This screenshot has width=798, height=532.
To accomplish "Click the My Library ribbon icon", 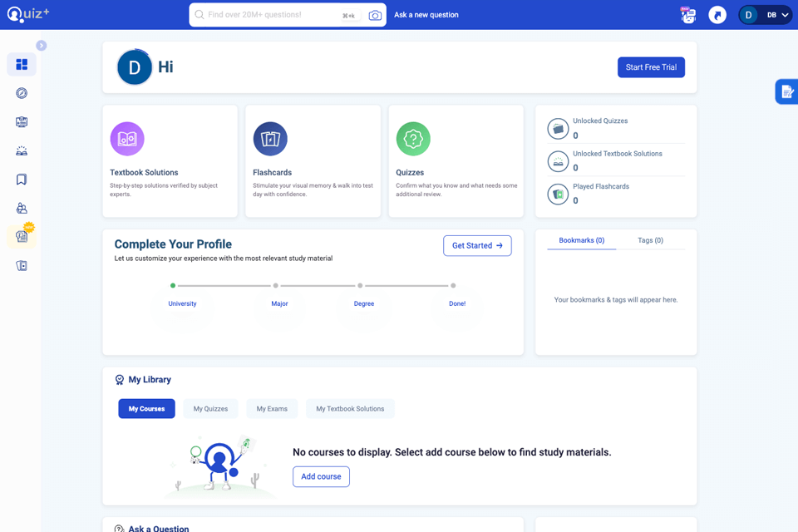I will coord(120,380).
